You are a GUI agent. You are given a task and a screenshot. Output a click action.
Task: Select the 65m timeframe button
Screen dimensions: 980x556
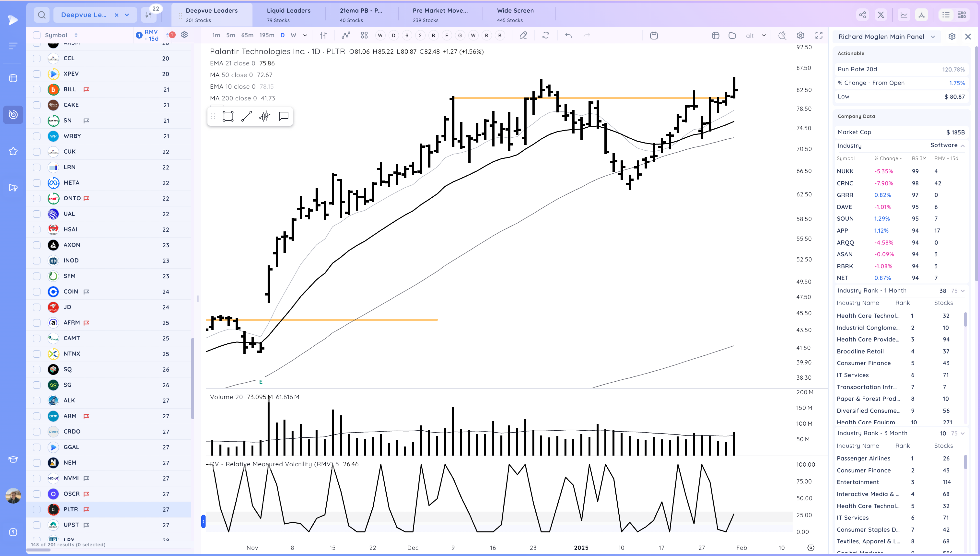pyautogui.click(x=247, y=35)
